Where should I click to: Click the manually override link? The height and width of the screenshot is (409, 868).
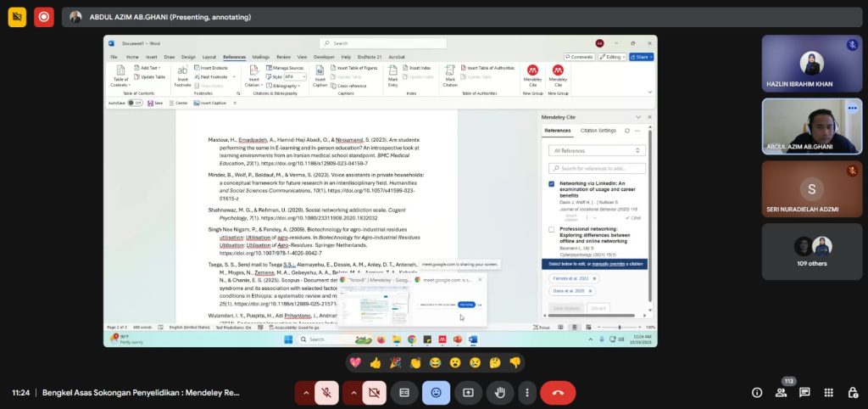pos(609,264)
